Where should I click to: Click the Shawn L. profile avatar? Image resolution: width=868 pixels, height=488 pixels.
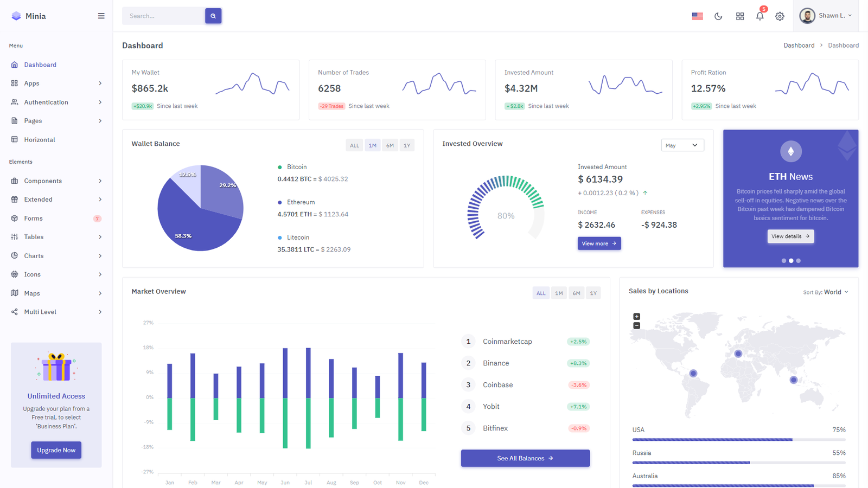click(x=807, y=16)
